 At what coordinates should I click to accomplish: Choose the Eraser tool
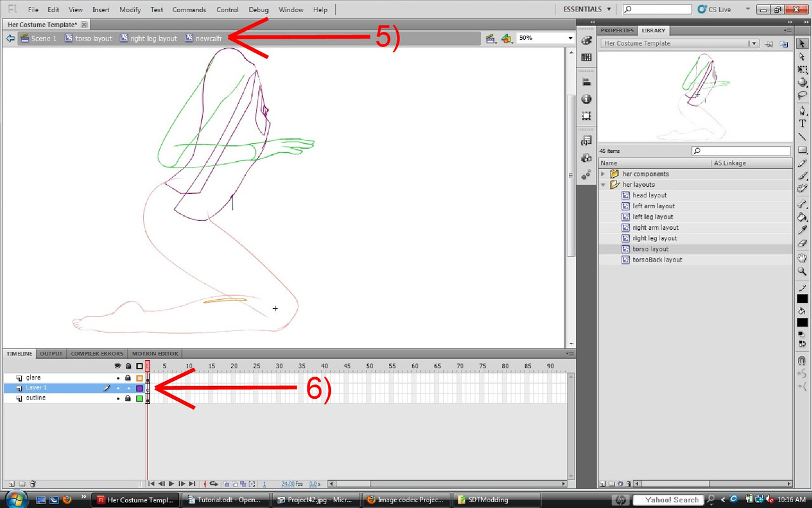(802, 244)
